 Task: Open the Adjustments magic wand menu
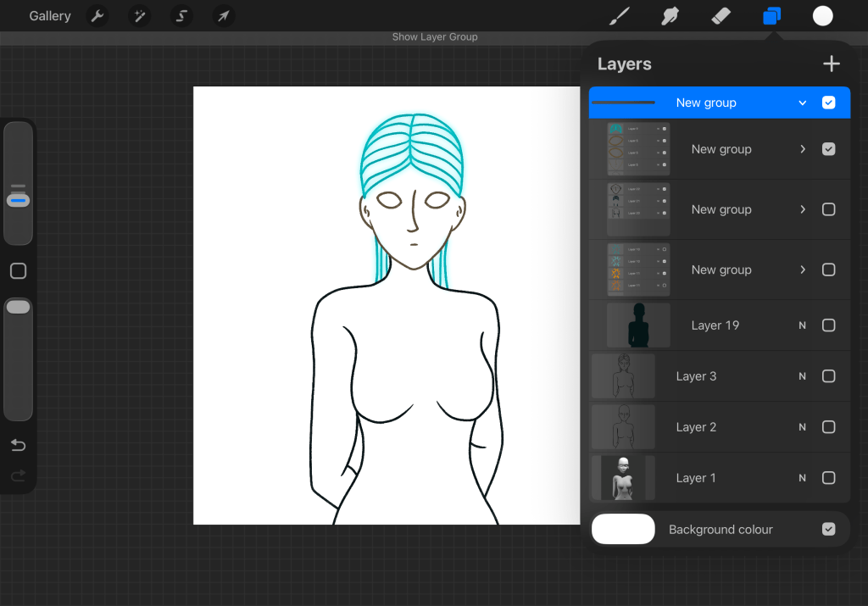pyautogui.click(x=139, y=16)
